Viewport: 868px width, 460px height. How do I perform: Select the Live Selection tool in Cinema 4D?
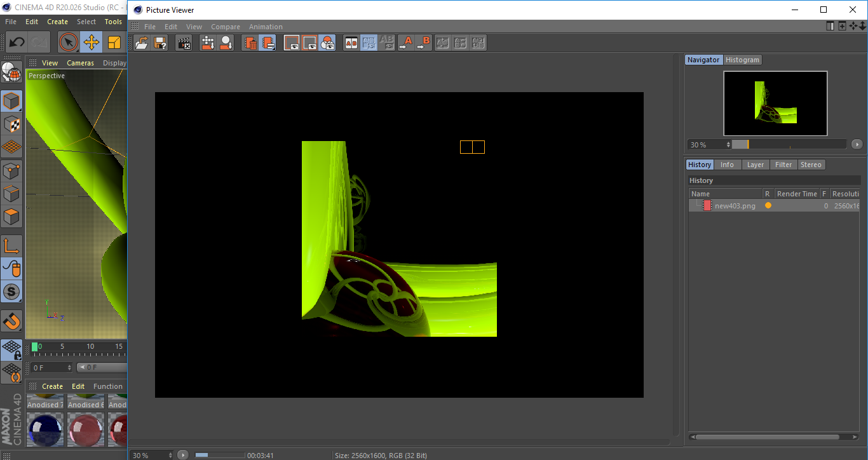point(69,43)
